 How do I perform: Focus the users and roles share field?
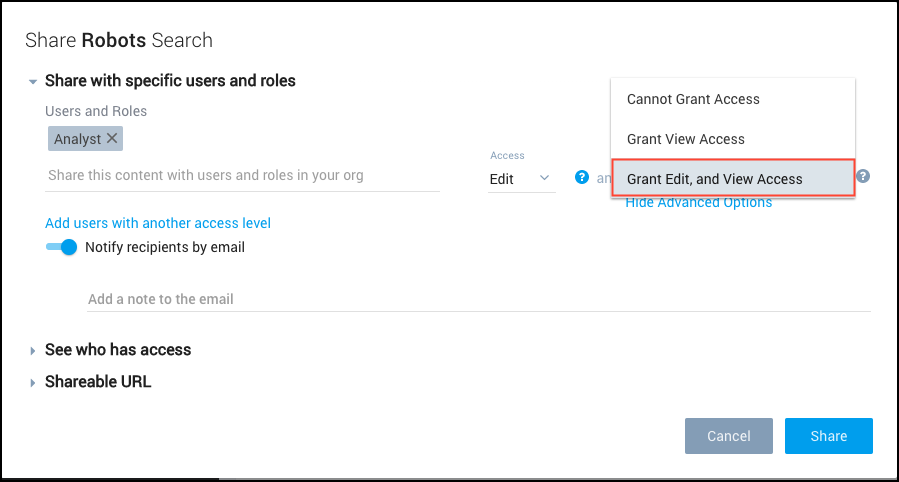click(x=242, y=176)
